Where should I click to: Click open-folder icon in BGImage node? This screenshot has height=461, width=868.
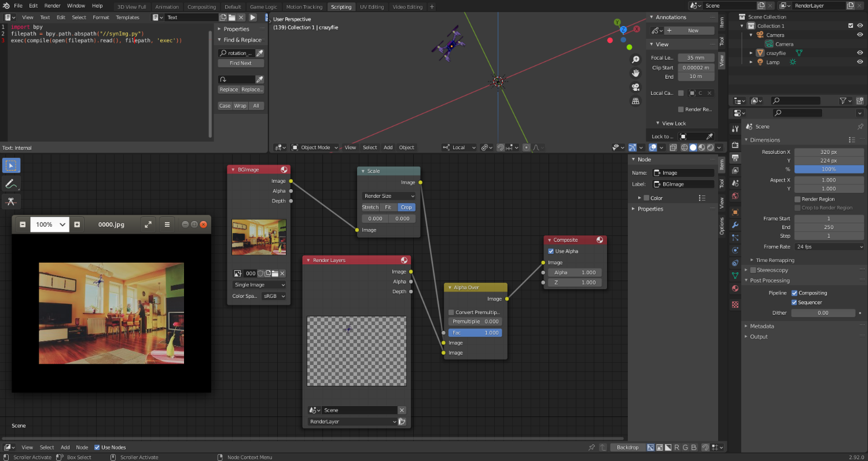[x=275, y=274]
